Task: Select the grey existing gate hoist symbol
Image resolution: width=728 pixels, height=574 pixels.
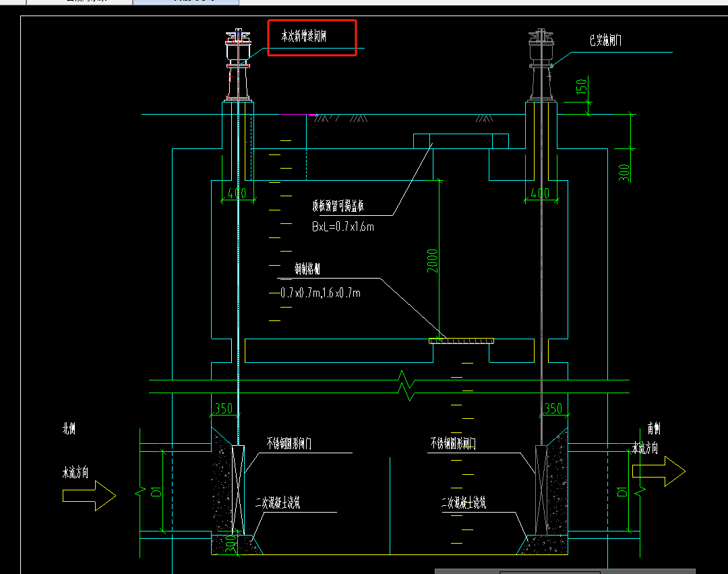Action: coord(541,65)
